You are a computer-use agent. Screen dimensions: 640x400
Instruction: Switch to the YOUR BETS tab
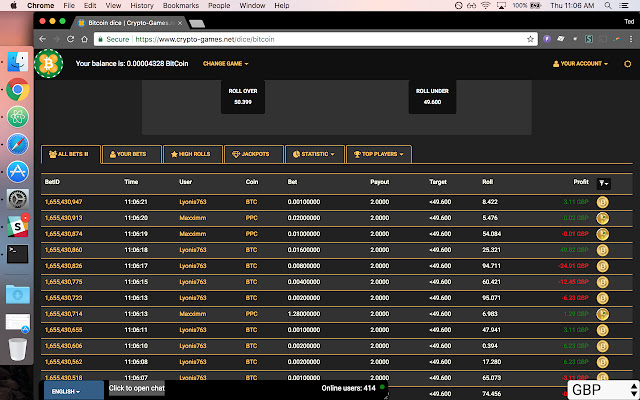point(131,154)
